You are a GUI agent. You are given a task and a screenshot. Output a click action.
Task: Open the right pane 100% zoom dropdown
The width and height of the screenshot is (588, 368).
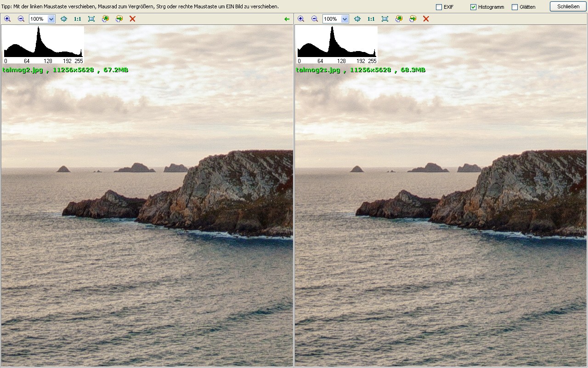coord(345,19)
